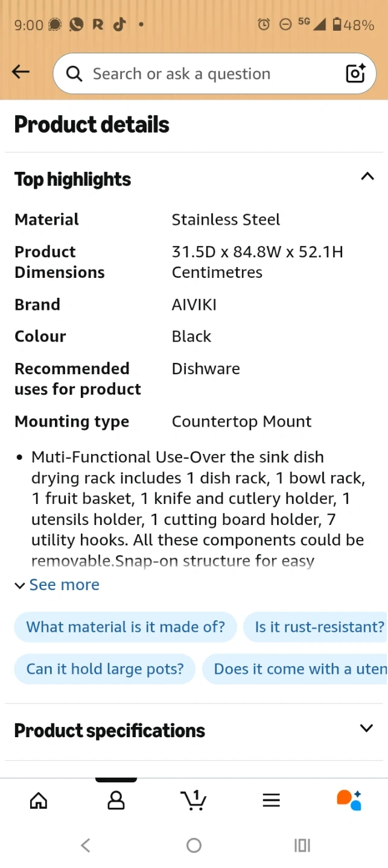Screen dimensions: 388x868
Task: Open camera lens search icon
Action: point(355,73)
